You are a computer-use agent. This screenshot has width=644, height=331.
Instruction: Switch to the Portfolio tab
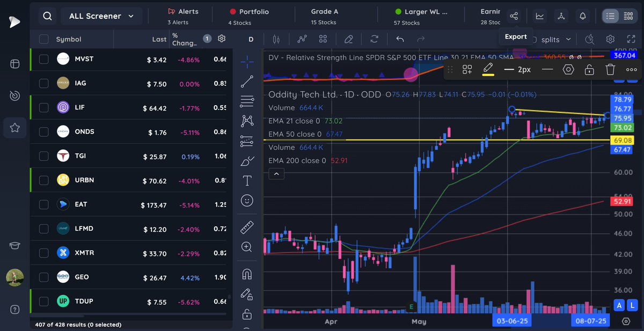(249, 16)
